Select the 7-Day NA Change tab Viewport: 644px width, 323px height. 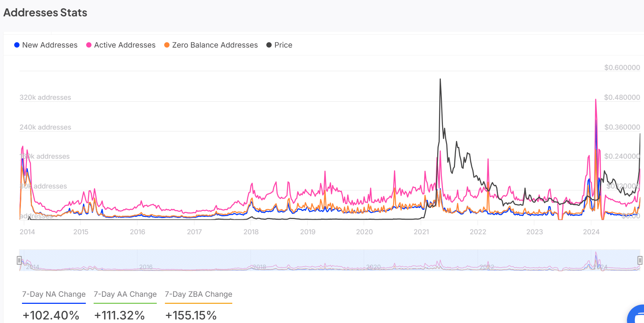[54, 294]
